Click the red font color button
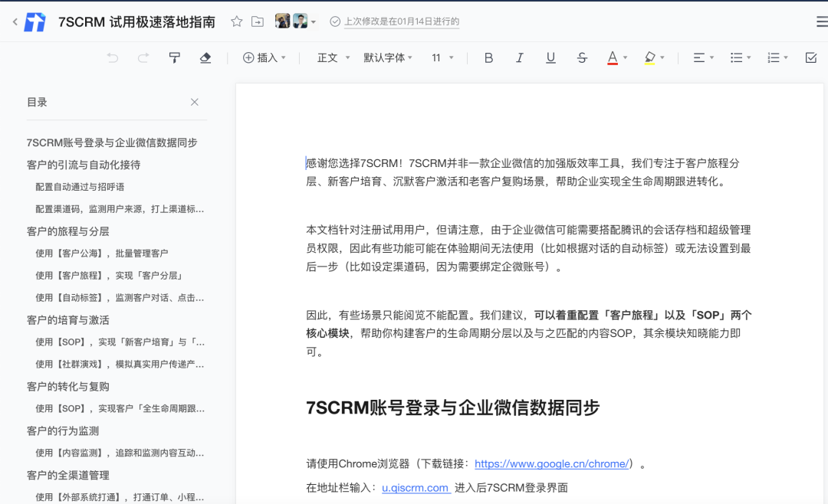The width and height of the screenshot is (828, 504). click(612, 57)
